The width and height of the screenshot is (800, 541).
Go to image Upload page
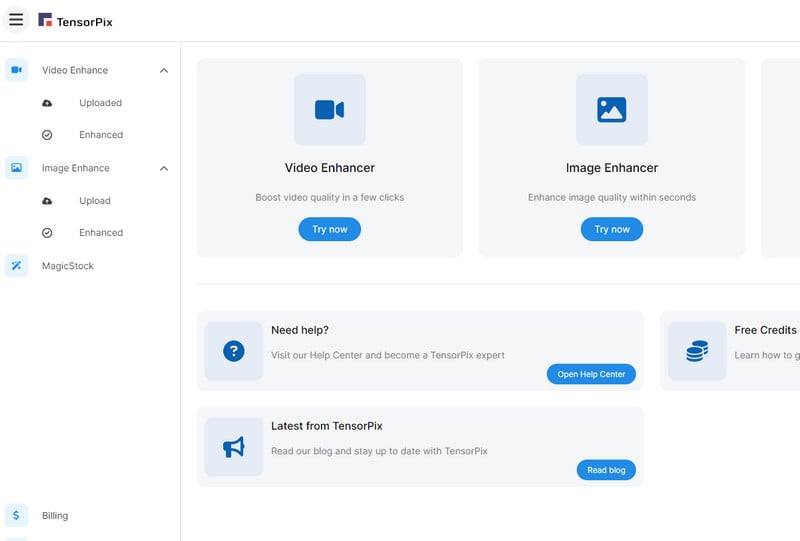[95, 201]
